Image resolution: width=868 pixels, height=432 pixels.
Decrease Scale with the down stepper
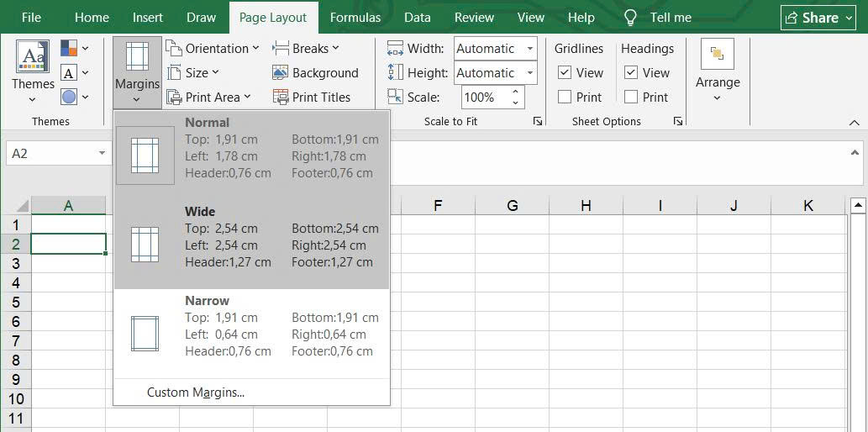point(515,103)
